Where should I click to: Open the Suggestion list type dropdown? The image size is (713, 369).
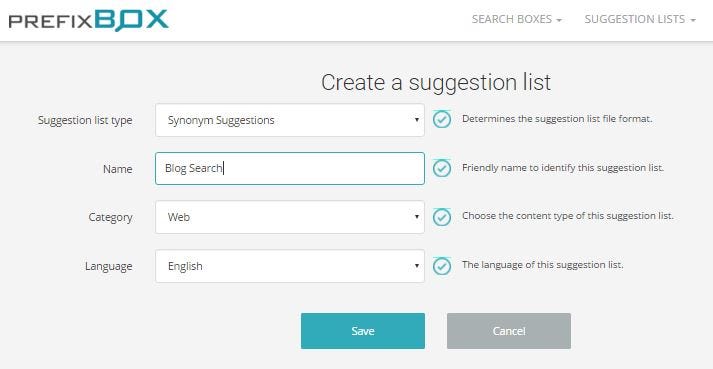click(x=290, y=120)
